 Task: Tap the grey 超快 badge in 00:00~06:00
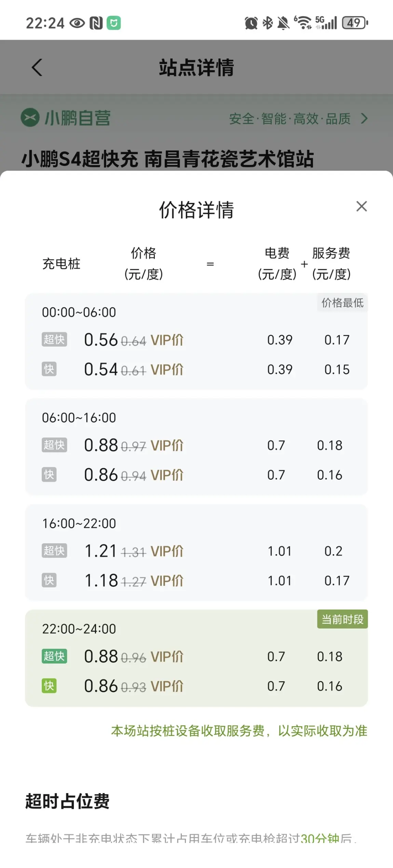54,339
